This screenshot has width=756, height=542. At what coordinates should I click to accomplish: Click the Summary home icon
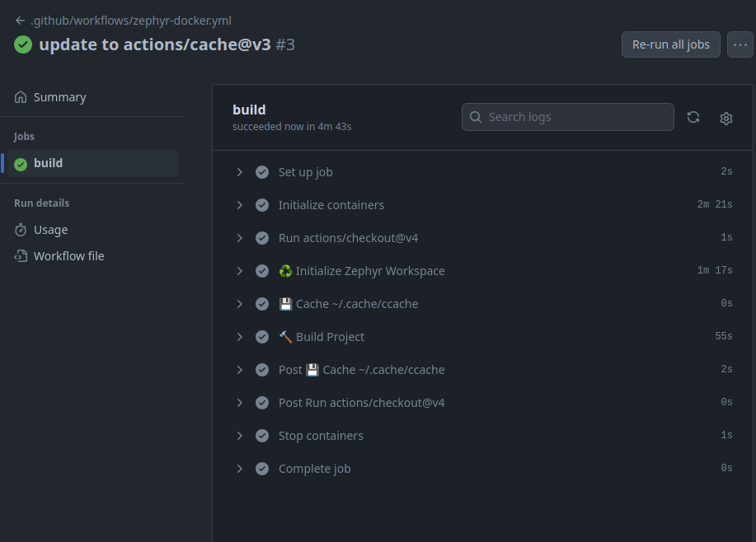[21, 97]
